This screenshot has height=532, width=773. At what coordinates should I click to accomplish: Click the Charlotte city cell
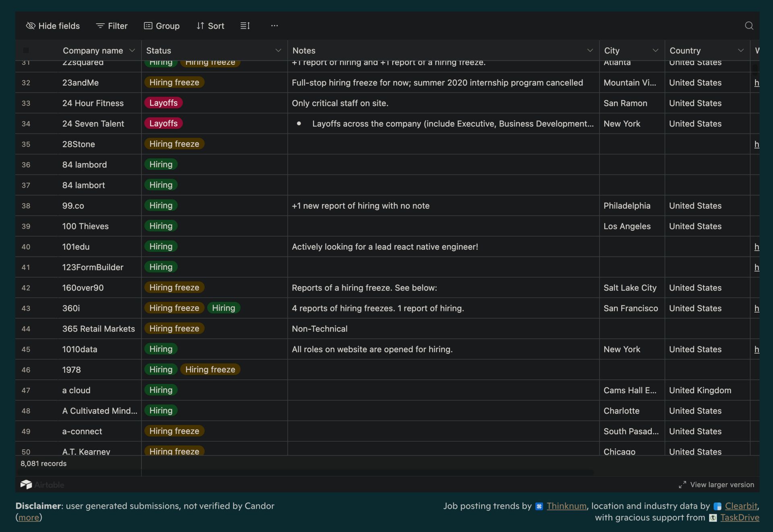point(632,411)
